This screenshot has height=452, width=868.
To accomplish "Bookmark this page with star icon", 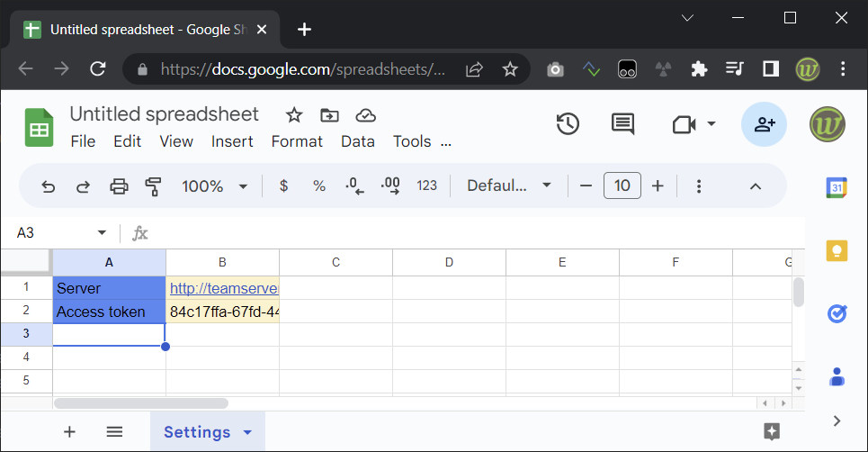I will tap(510, 69).
